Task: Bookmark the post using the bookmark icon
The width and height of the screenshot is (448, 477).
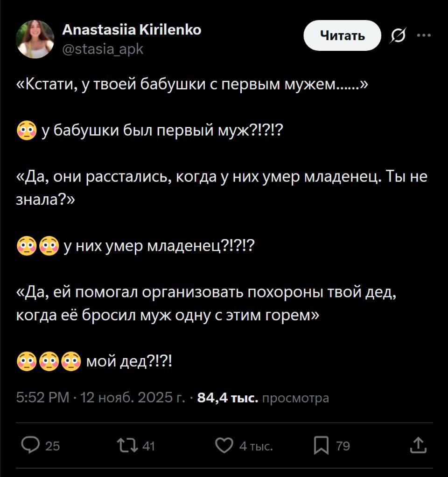Action: click(322, 446)
